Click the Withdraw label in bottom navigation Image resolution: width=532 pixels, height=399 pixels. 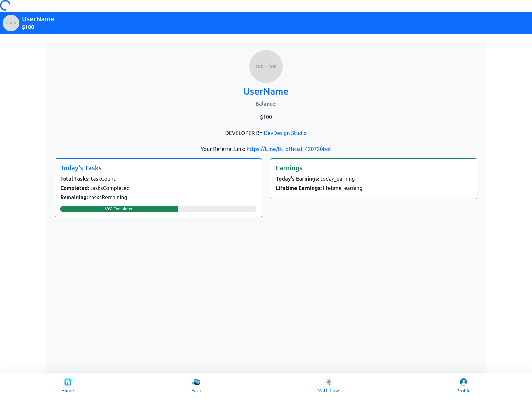[x=329, y=391]
